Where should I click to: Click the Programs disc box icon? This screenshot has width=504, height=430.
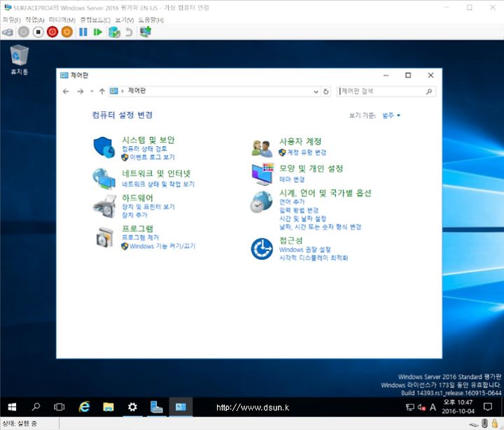[x=105, y=237]
